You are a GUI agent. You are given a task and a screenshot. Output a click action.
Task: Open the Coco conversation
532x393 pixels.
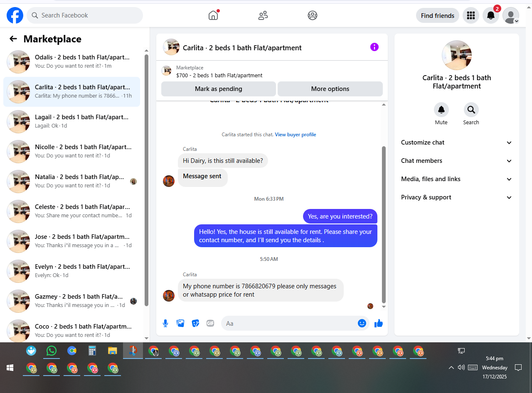[71, 329]
